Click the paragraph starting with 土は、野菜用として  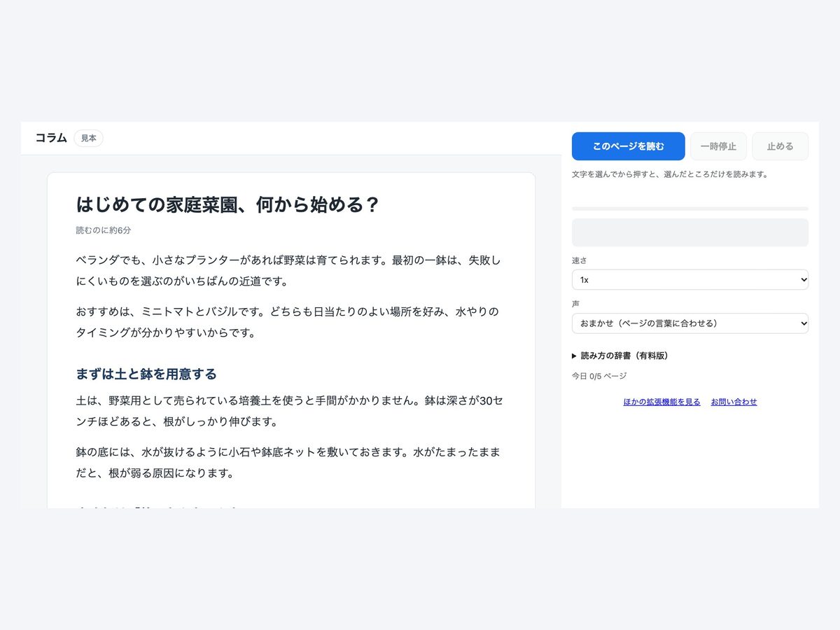coord(288,412)
